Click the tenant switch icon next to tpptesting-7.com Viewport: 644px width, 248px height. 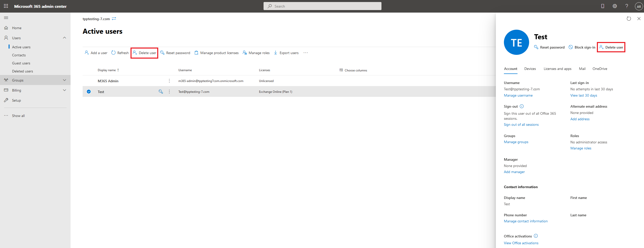tap(114, 19)
